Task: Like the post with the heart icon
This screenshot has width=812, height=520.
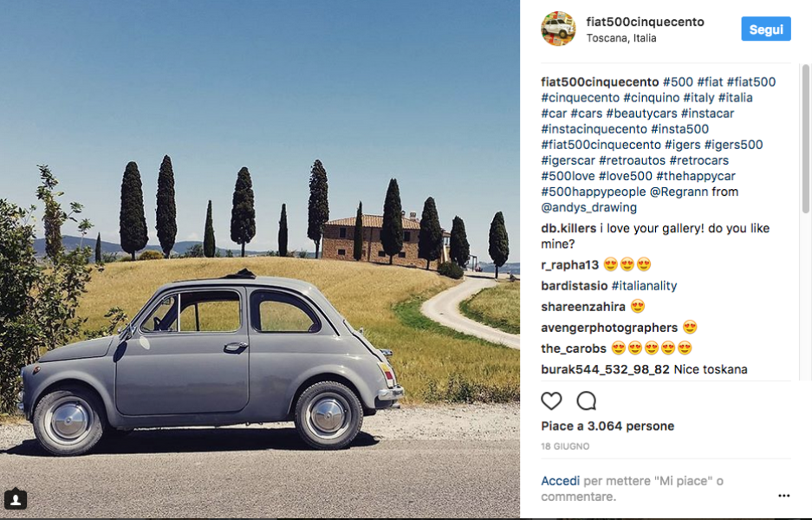Action: [551, 401]
